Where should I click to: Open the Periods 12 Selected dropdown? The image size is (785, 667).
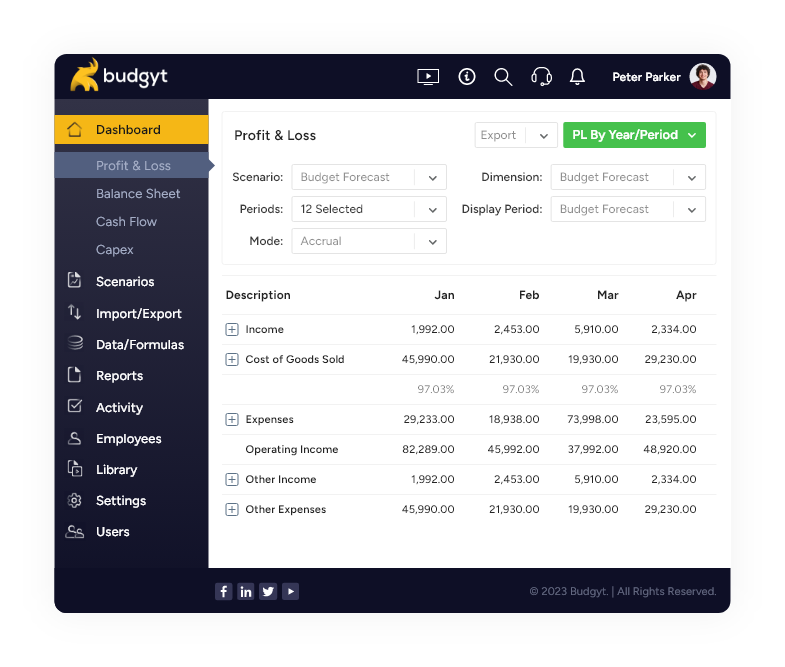pyautogui.click(x=369, y=209)
